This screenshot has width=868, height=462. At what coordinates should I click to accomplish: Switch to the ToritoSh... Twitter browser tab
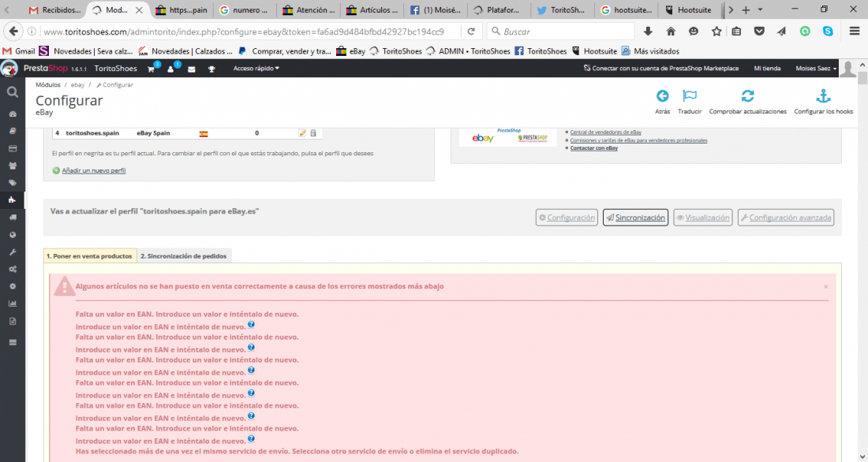[562, 10]
